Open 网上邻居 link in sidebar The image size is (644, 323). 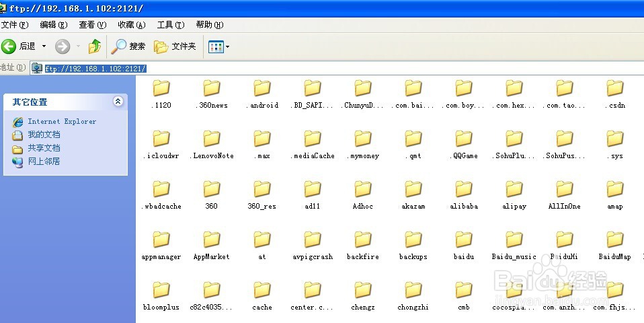click(44, 161)
